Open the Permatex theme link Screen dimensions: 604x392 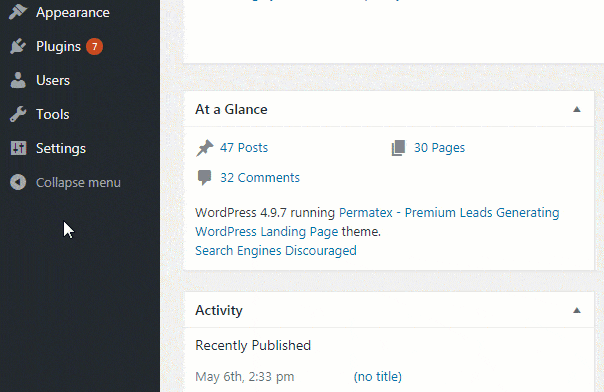pos(378,222)
